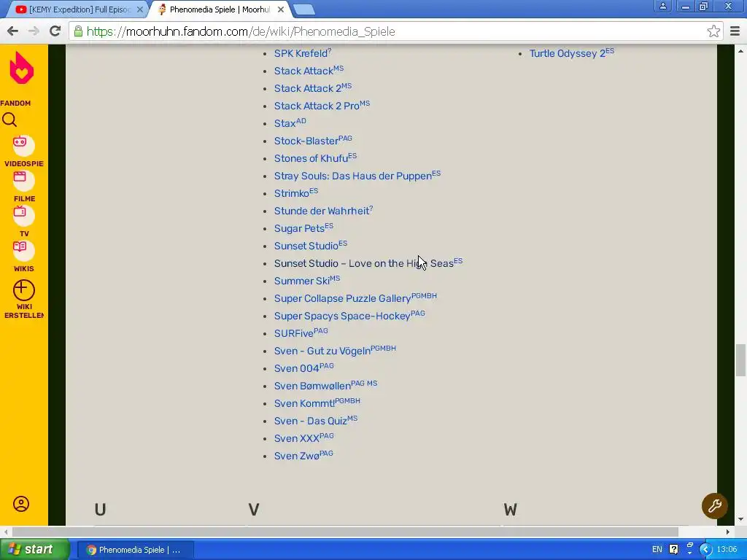Click the browser forward arrow

point(34,31)
